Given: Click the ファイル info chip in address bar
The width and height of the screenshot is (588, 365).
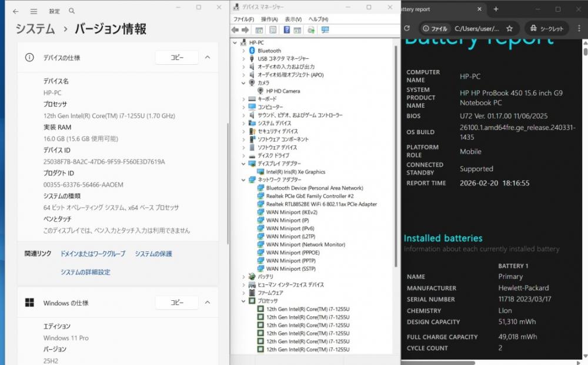Looking at the screenshot, I should coord(435,28).
